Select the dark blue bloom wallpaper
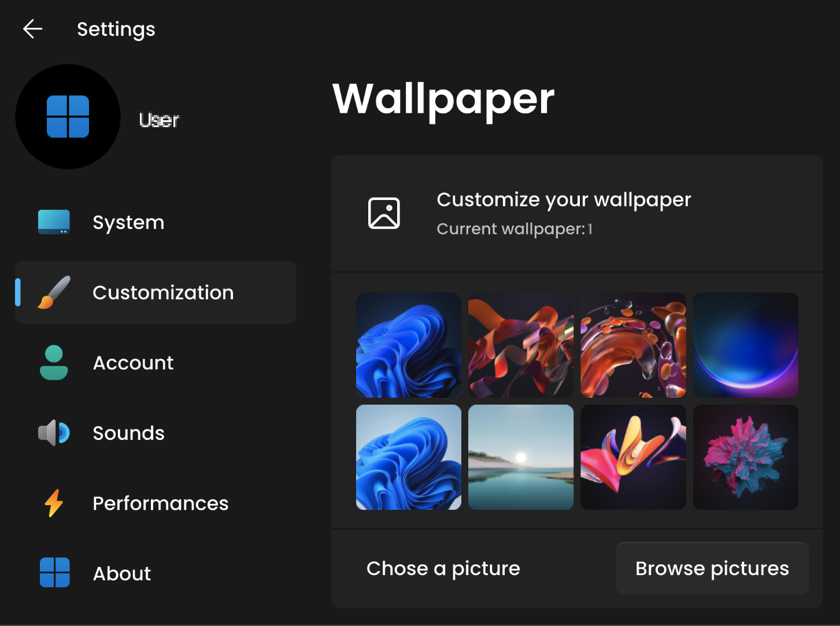 tap(409, 345)
